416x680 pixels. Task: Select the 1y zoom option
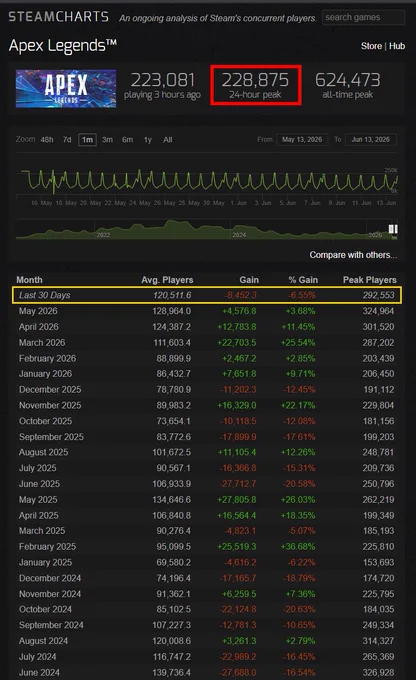[147, 140]
